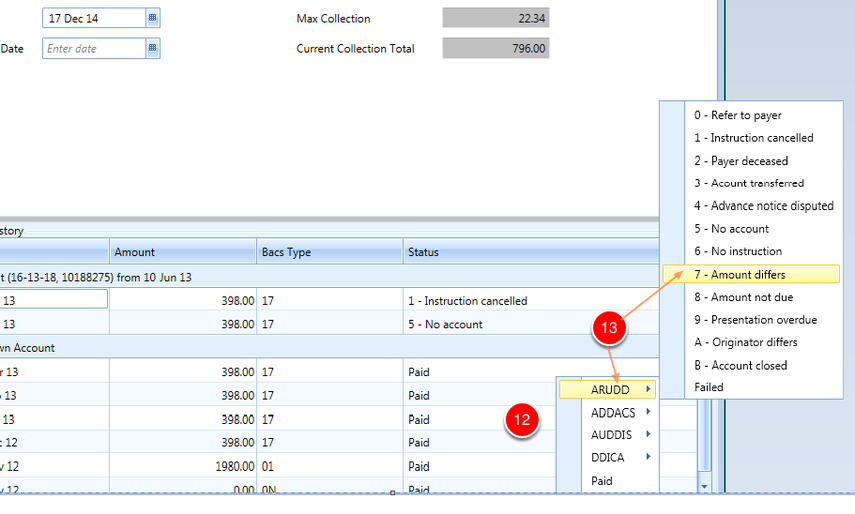
Task: Choose 1 - Instruction cancelled from submenu
Action: (753, 138)
